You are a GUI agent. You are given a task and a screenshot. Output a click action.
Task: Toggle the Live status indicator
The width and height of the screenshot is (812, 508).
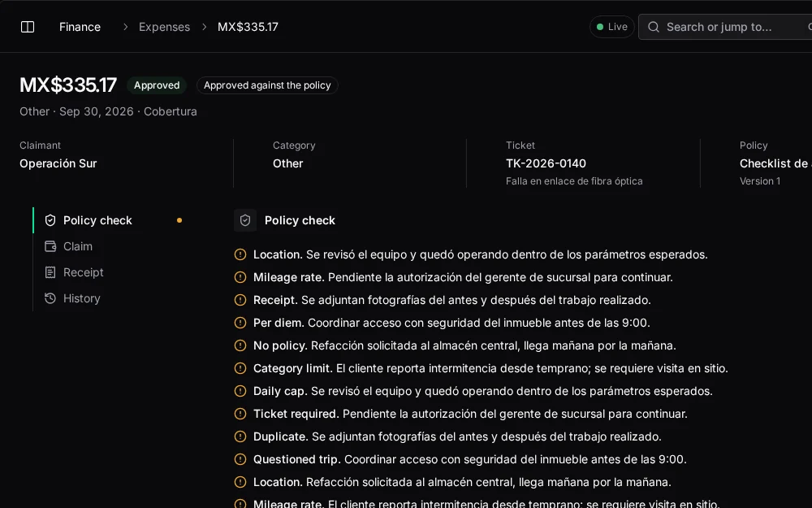tap(612, 27)
